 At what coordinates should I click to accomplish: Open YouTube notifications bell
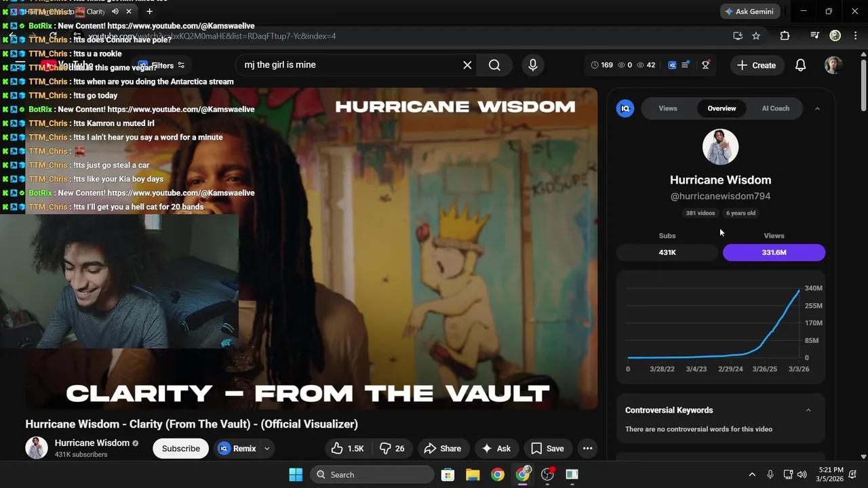click(x=800, y=65)
